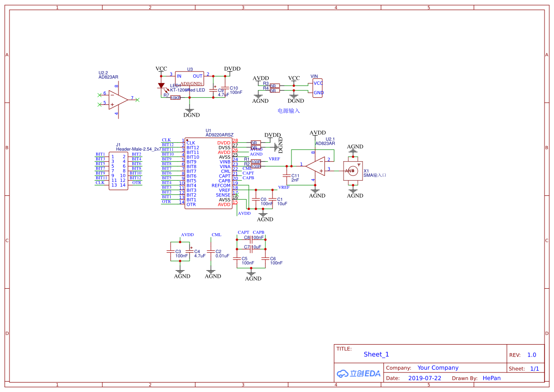This screenshot has width=554, height=392.
Task: Click the "SMA输入口" label
Action: (x=375, y=175)
